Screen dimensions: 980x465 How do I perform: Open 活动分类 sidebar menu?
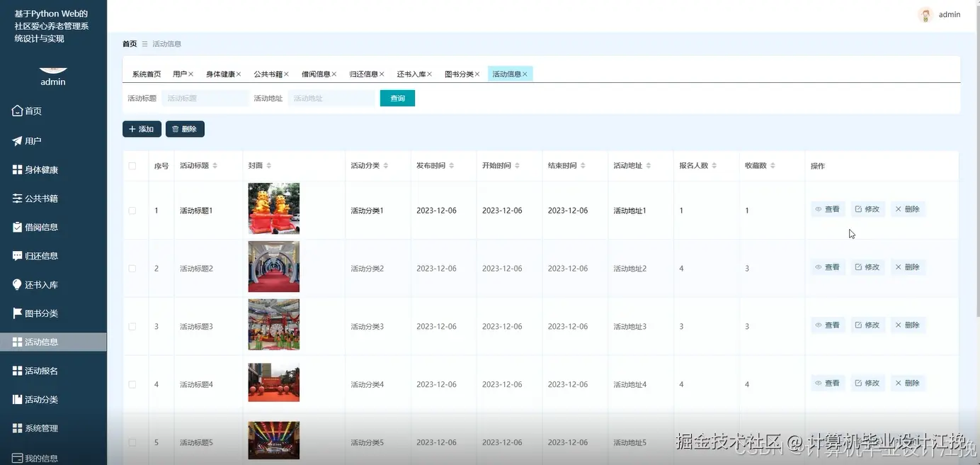pyautogui.click(x=53, y=400)
